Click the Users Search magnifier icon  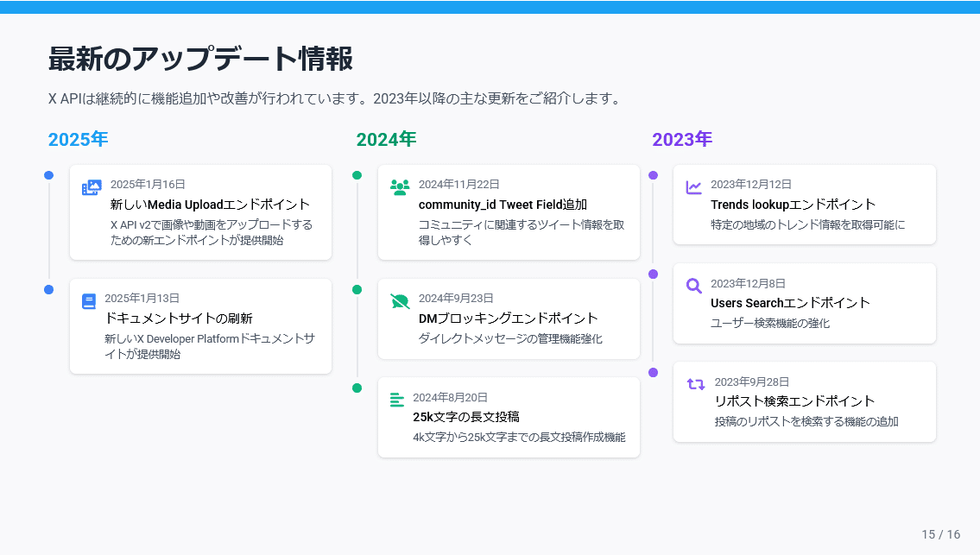pyautogui.click(x=693, y=286)
